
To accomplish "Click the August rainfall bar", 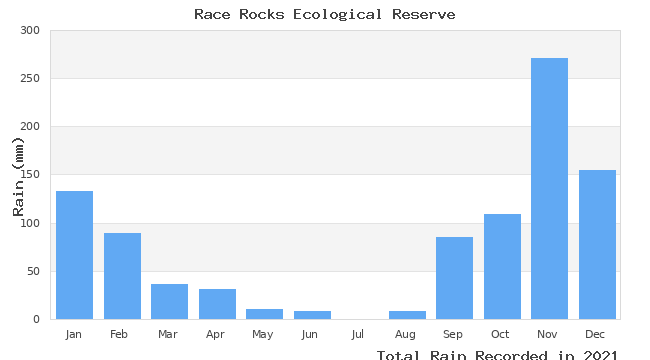I will pos(407,315).
